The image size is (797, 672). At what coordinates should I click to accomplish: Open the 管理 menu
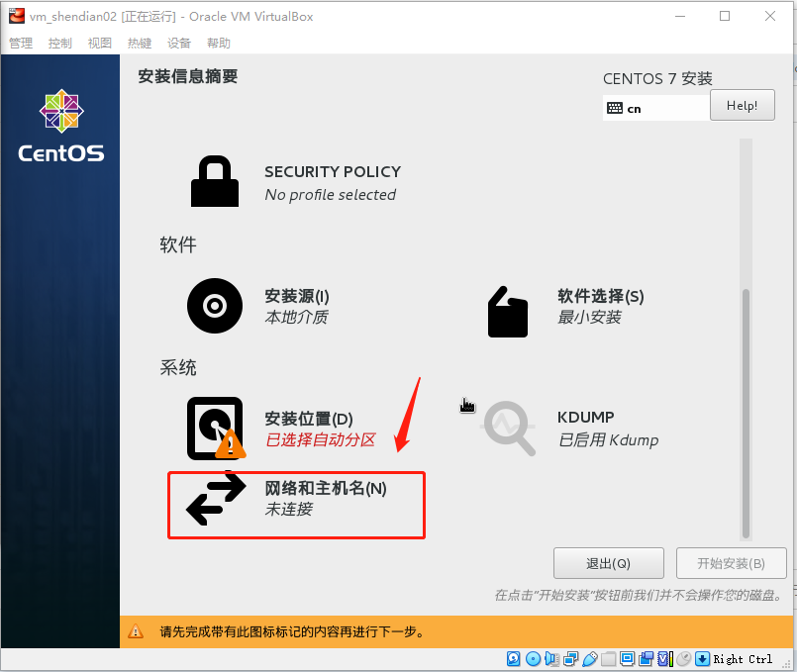point(21,44)
